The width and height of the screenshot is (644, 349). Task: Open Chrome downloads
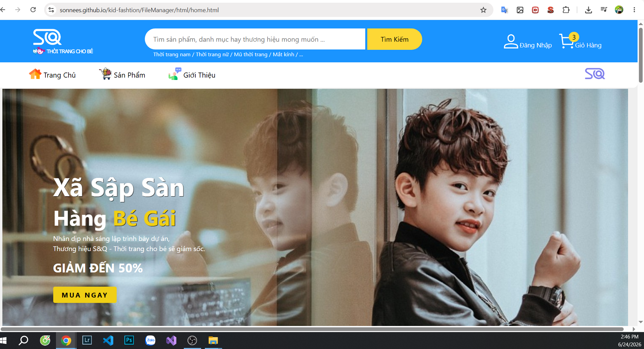(588, 10)
